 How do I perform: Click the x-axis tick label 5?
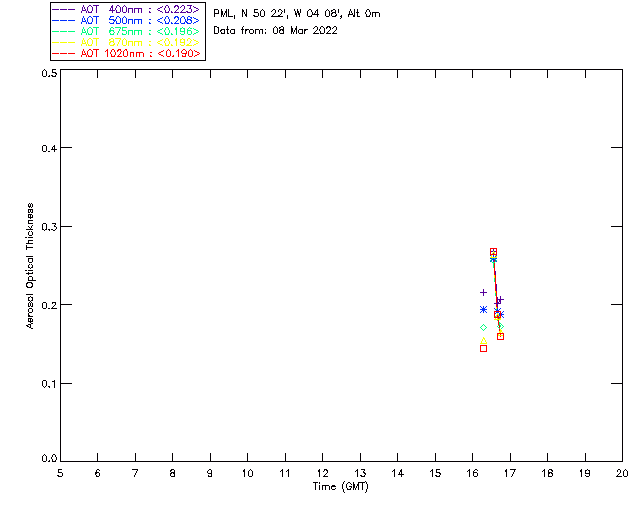pyautogui.click(x=60, y=473)
